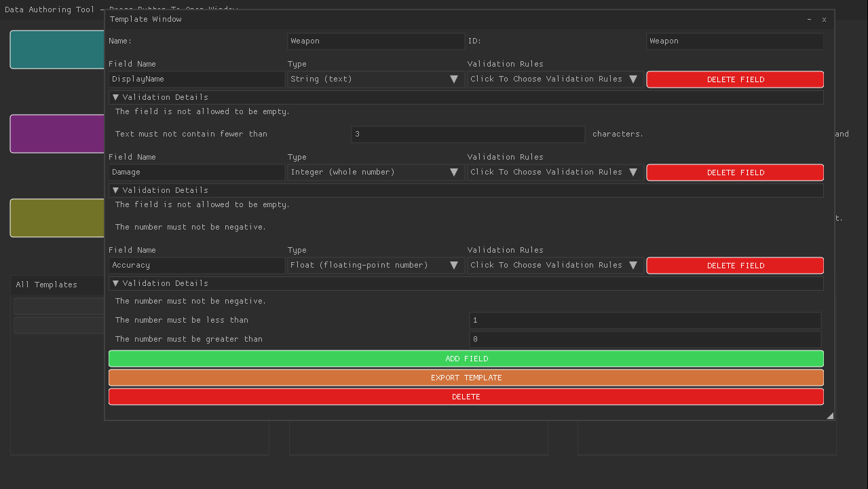Open the Accuracy Type dropdown
The width and height of the screenshot is (868, 489).
point(375,265)
